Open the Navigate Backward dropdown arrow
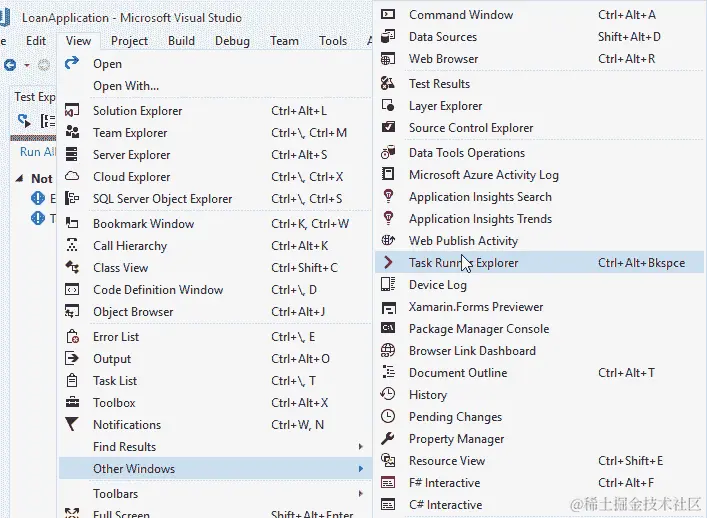707x518 pixels. (x=27, y=66)
